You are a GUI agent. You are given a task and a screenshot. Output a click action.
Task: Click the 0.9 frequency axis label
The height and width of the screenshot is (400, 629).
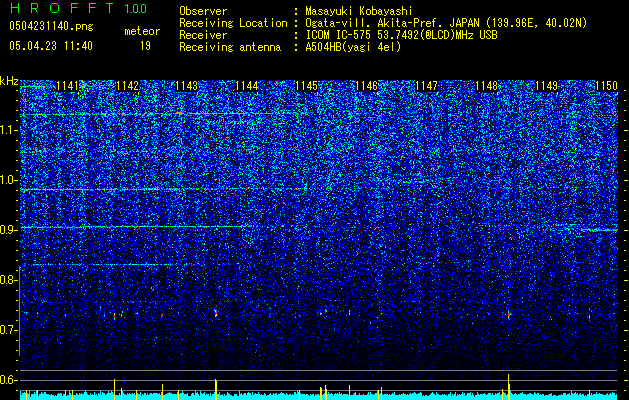[8, 230]
